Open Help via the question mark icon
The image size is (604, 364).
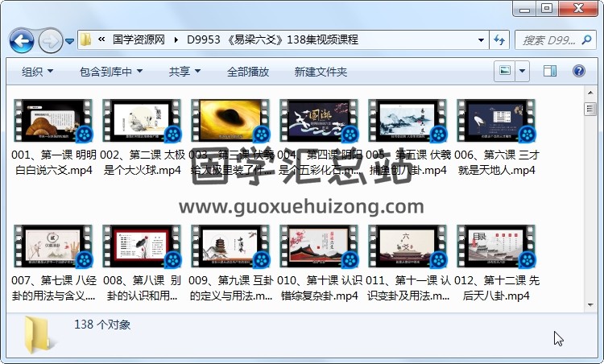(x=578, y=71)
